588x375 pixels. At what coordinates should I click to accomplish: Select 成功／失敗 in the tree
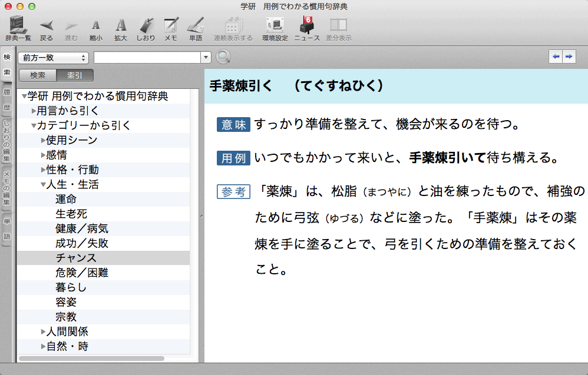tap(82, 244)
